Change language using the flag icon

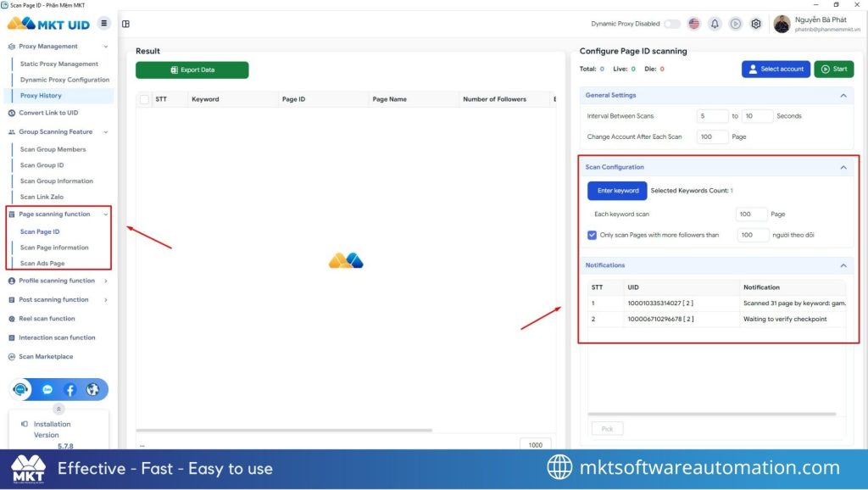tap(694, 24)
